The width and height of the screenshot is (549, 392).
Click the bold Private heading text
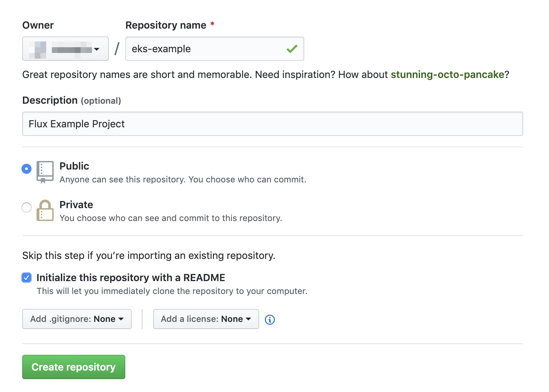click(76, 205)
